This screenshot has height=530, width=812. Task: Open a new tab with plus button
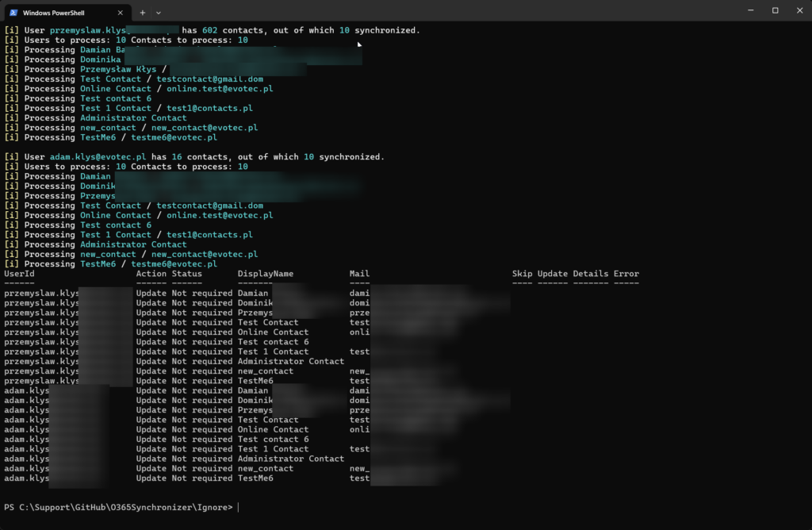point(143,13)
